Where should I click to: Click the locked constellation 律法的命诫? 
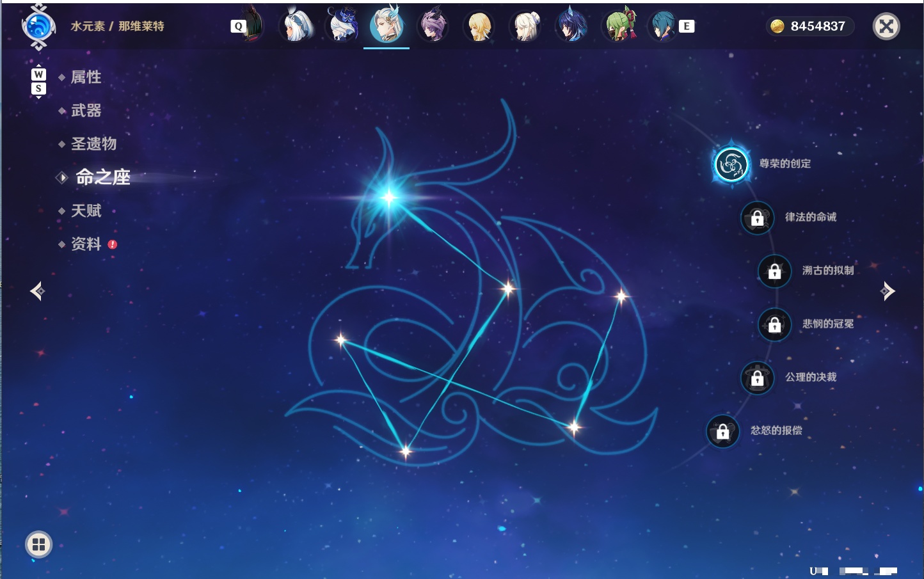tap(757, 218)
